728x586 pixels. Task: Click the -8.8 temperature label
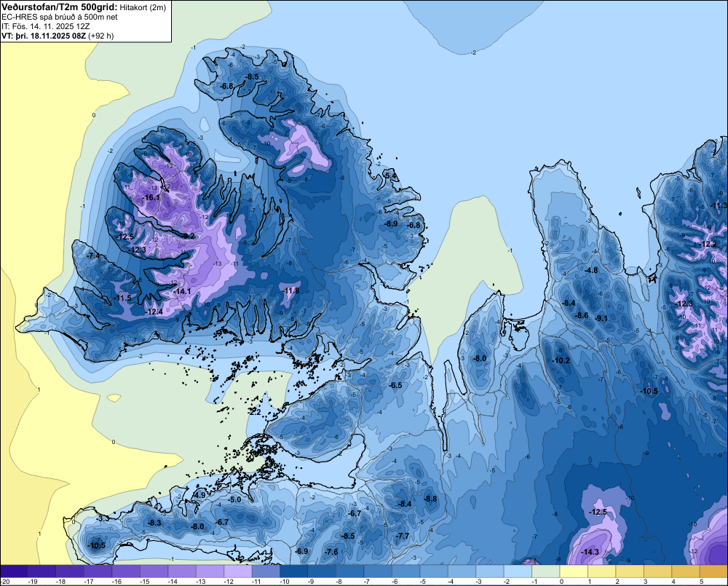(430, 499)
